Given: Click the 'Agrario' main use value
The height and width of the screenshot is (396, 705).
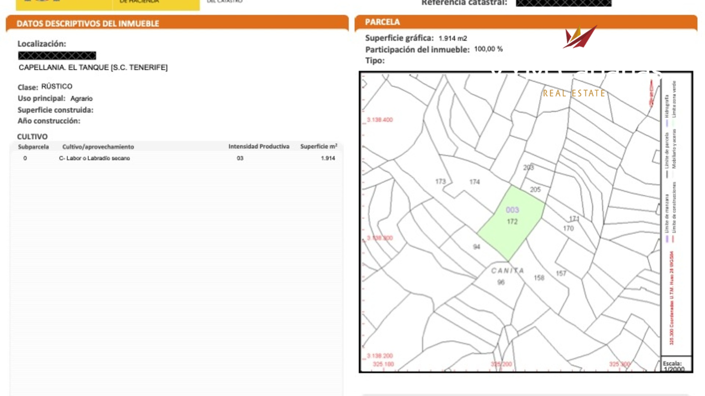Looking at the screenshot, I should pyautogui.click(x=81, y=98).
